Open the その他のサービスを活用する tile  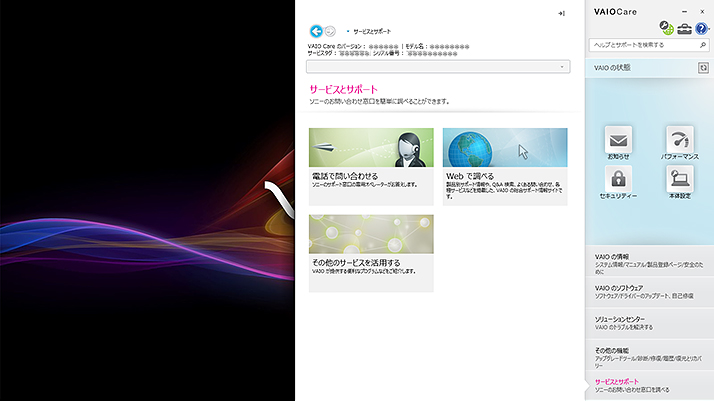pos(371,248)
